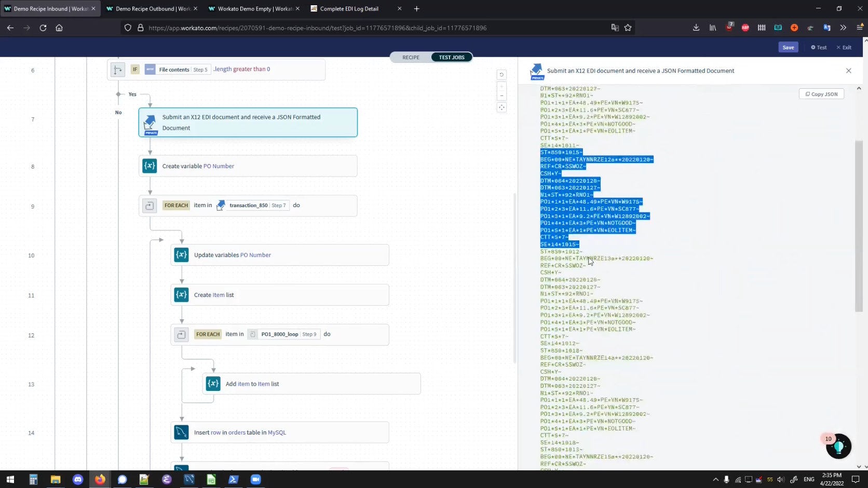Select the fit-to-screen icon on recipe canvas
Image resolution: width=868 pixels, height=488 pixels.
pos(501,107)
